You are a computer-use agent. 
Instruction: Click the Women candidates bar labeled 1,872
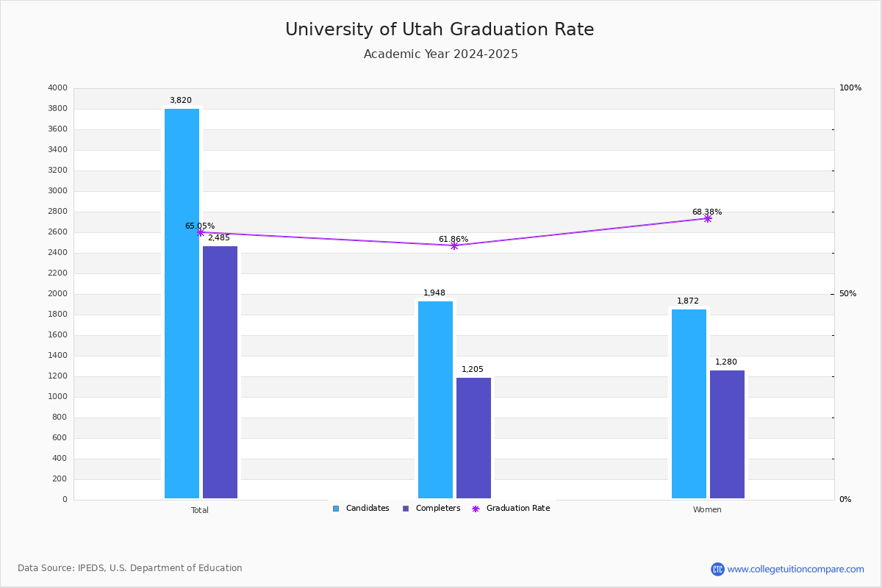tap(689, 404)
